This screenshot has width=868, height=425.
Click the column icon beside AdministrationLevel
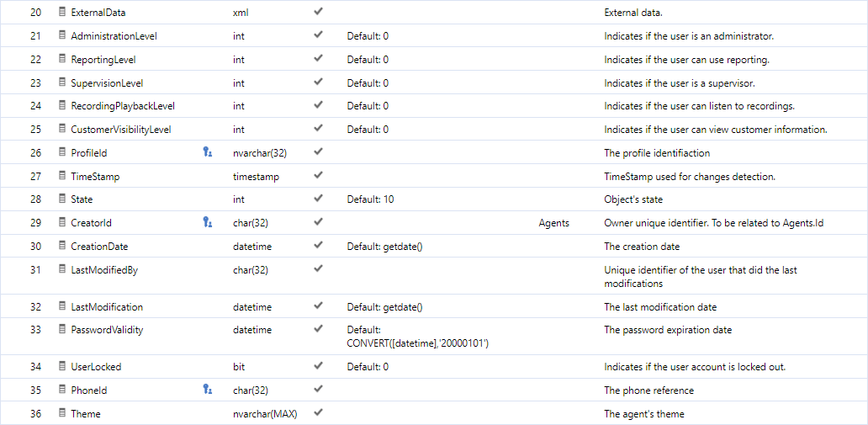point(62,35)
